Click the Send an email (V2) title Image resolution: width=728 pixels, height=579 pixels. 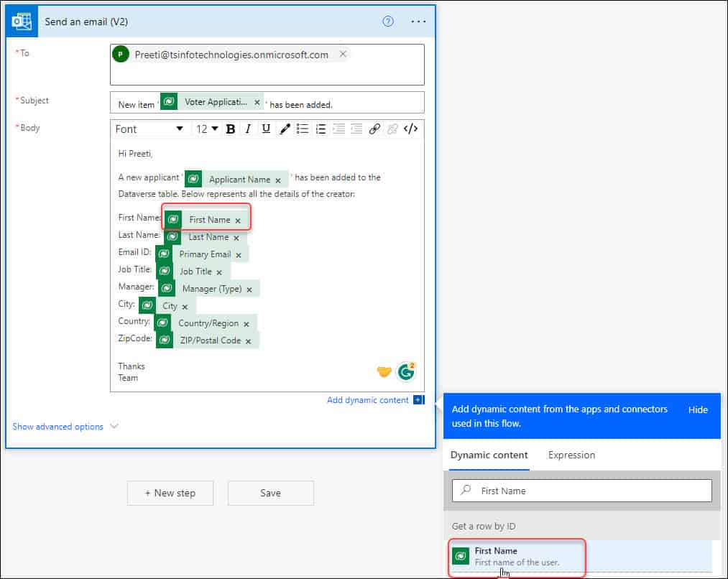click(86, 22)
